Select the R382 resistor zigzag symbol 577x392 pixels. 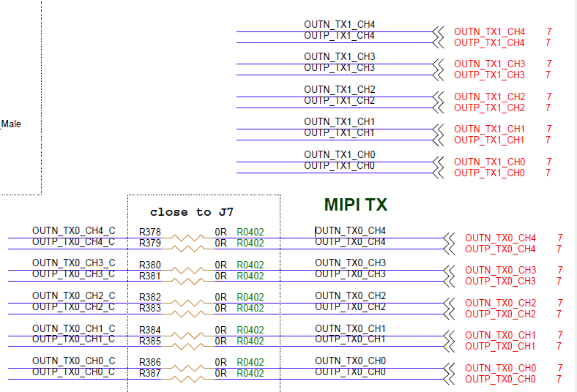coord(187,303)
